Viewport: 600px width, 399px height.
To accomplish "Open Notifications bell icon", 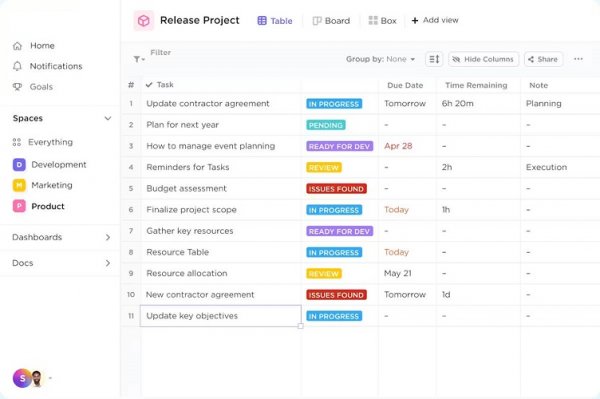I will tap(17, 66).
